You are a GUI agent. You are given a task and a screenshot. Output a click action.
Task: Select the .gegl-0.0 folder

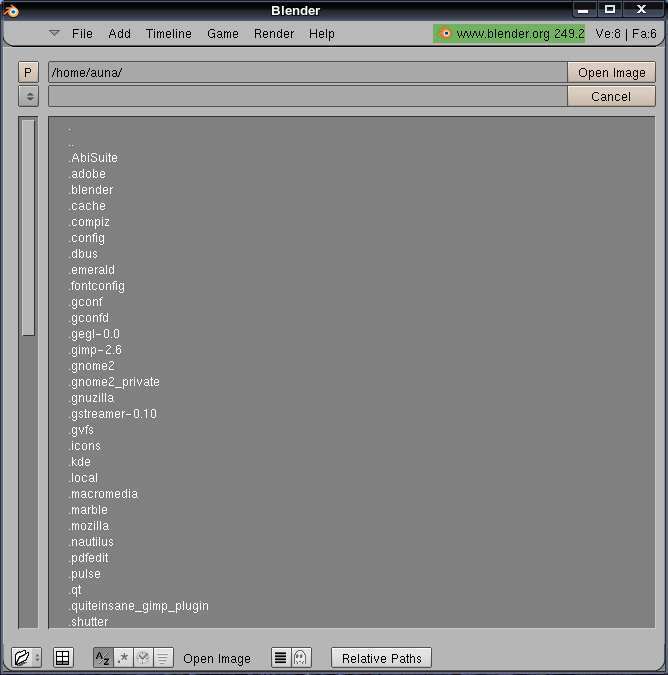click(94, 334)
